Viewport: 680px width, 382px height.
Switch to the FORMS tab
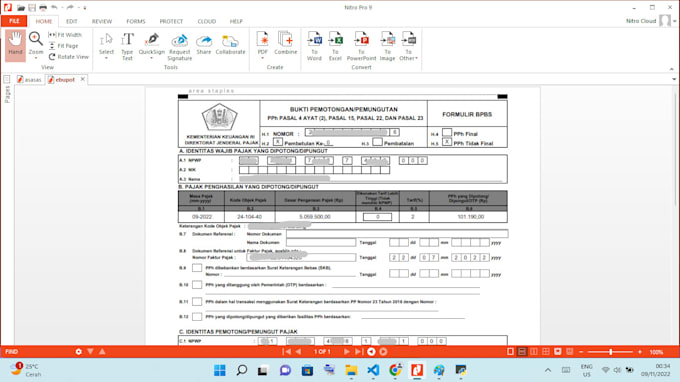136,21
